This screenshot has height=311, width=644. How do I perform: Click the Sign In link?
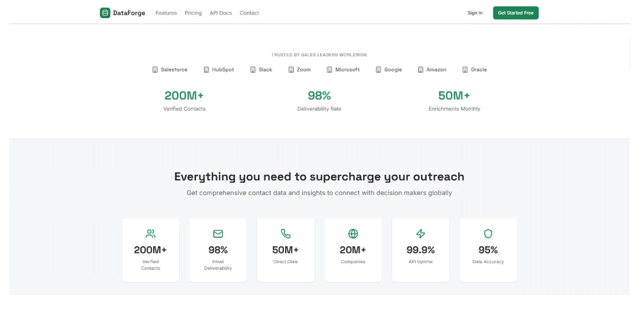[x=475, y=13]
